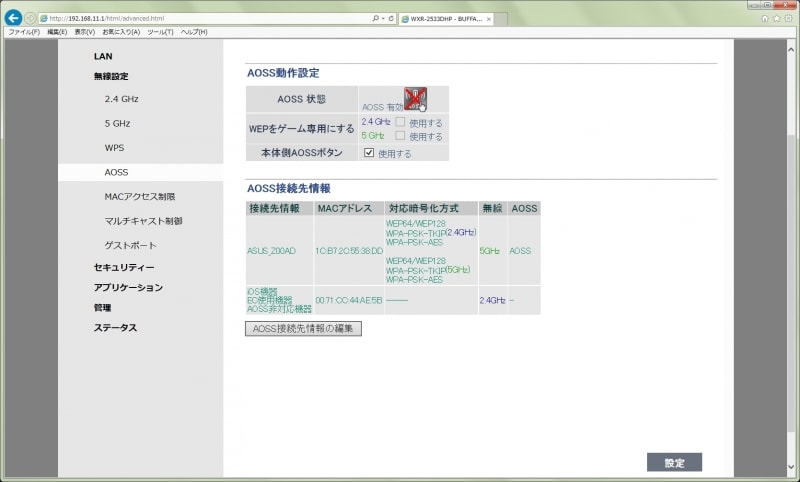Open ゲストポート settings

130,245
